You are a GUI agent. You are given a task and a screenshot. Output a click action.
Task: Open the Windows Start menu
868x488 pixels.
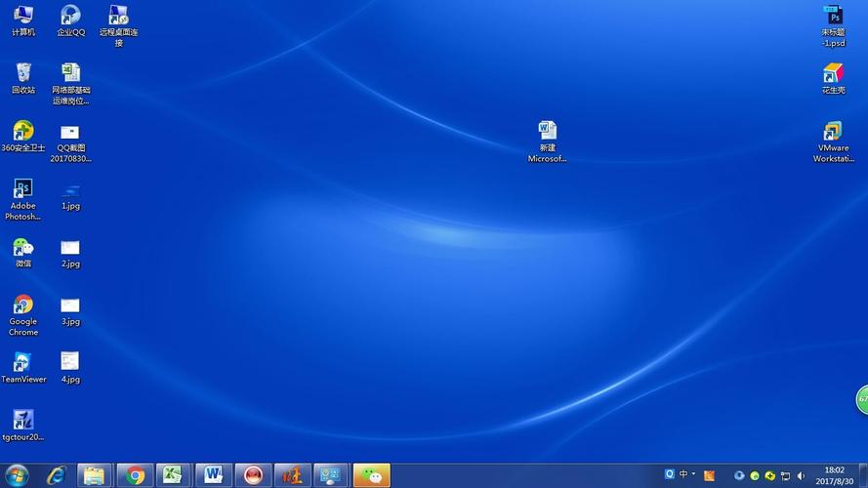pyautogui.click(x=17, y=475)
